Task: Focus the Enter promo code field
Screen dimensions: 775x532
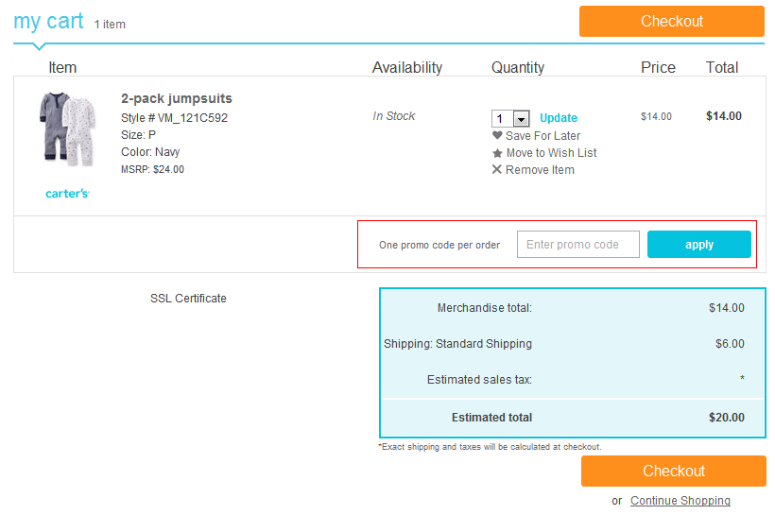Action: (577, 245)
